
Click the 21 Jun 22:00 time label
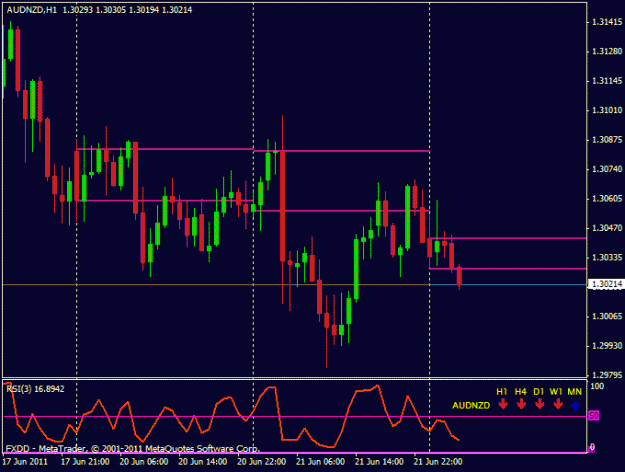coord(438,462)
